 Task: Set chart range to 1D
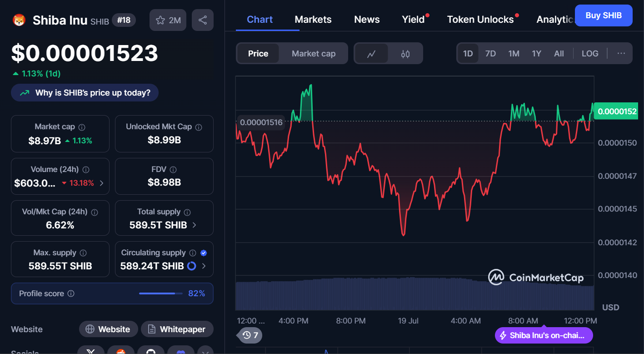click(468, 53)
